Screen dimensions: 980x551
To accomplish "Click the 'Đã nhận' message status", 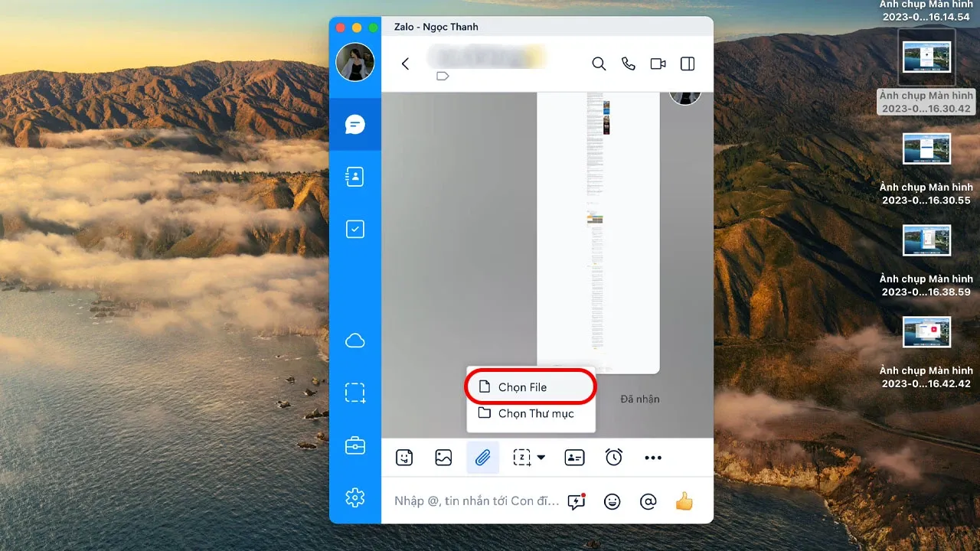I will pos(640,399).
